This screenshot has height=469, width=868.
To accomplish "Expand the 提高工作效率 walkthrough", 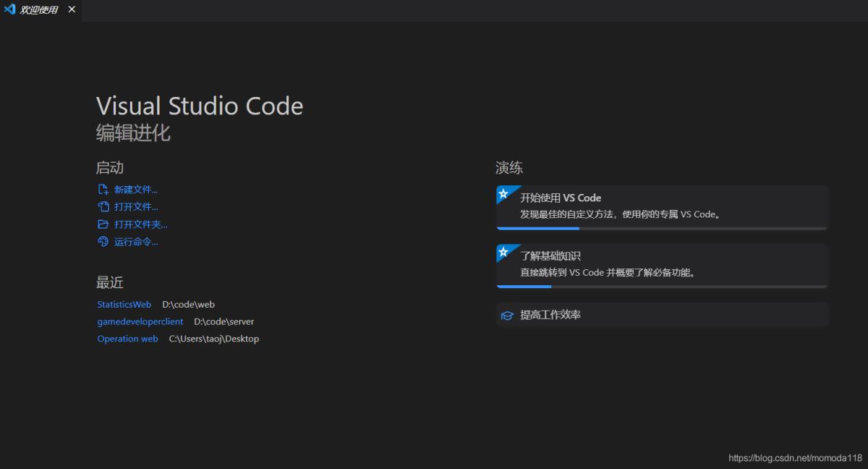I will point(662,315).
